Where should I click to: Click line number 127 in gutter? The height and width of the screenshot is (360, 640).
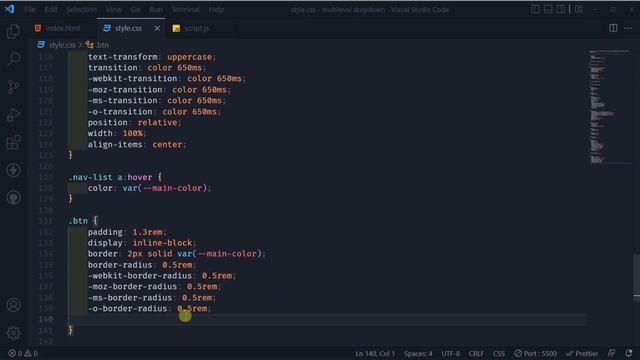point(46,177)
